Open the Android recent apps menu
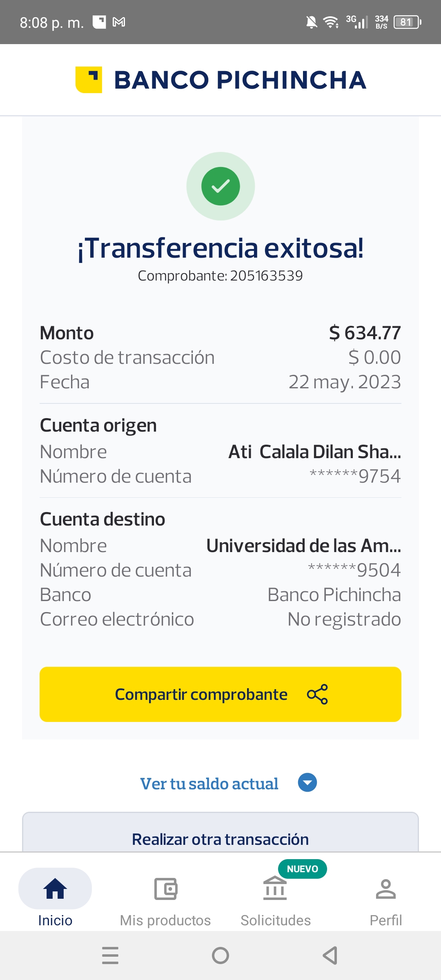 pyautogui.click(x=110, y=955)
